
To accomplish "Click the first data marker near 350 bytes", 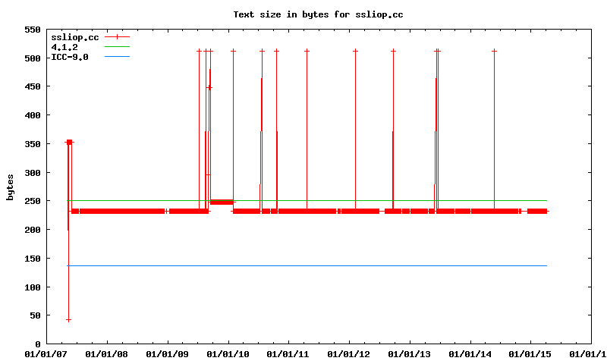I will [69, 142].
